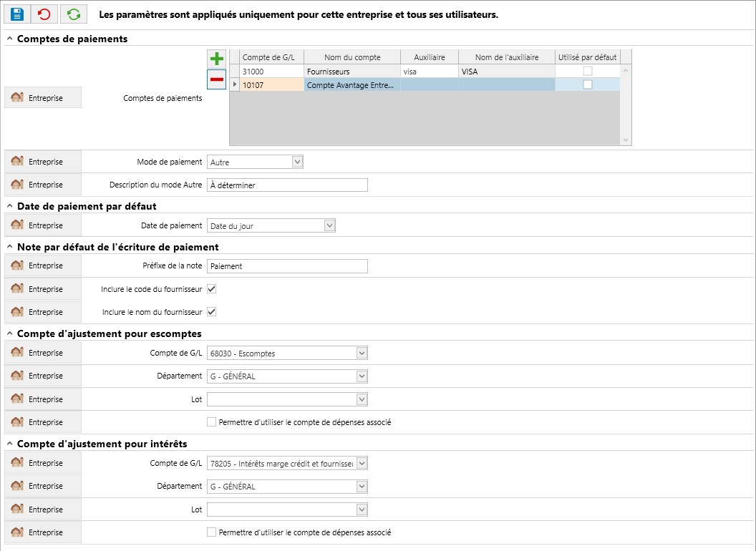Screen dimensions: 756x551
Task: Collapse Date de paiement par défaut section
Action: [x=9, y=206]
